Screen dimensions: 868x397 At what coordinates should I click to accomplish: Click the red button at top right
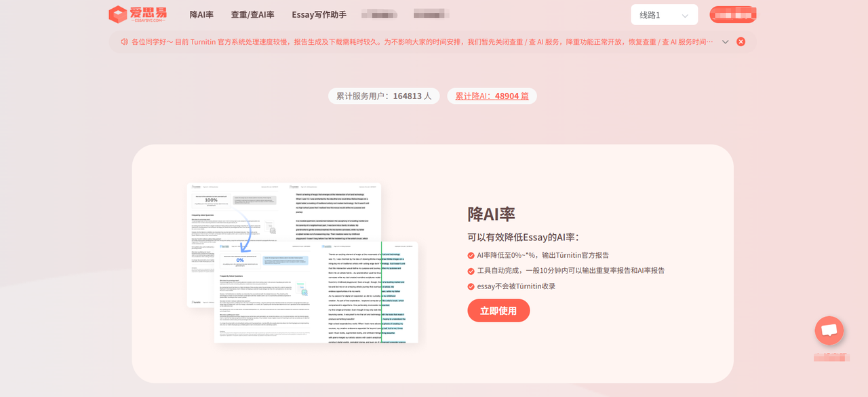point(733,14)
